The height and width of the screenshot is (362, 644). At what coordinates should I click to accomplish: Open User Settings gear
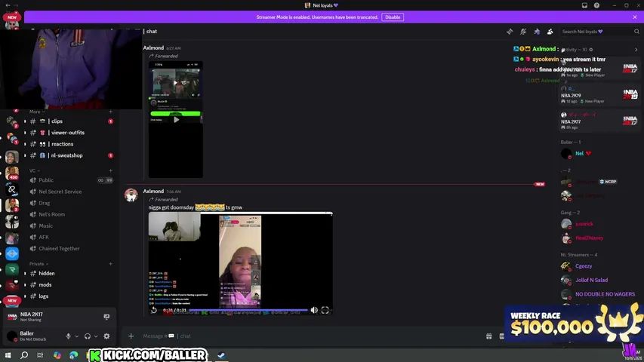pyautogui.click(x=106, y=336)
